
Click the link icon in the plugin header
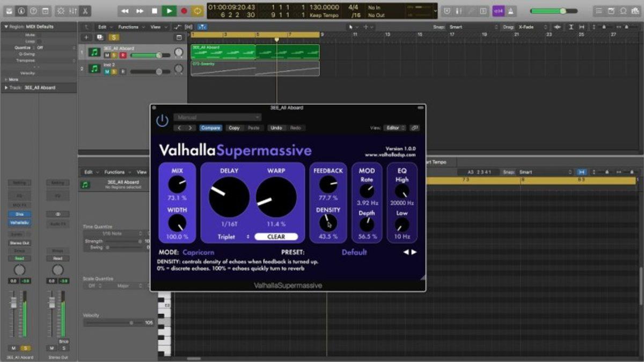point(415,128)
